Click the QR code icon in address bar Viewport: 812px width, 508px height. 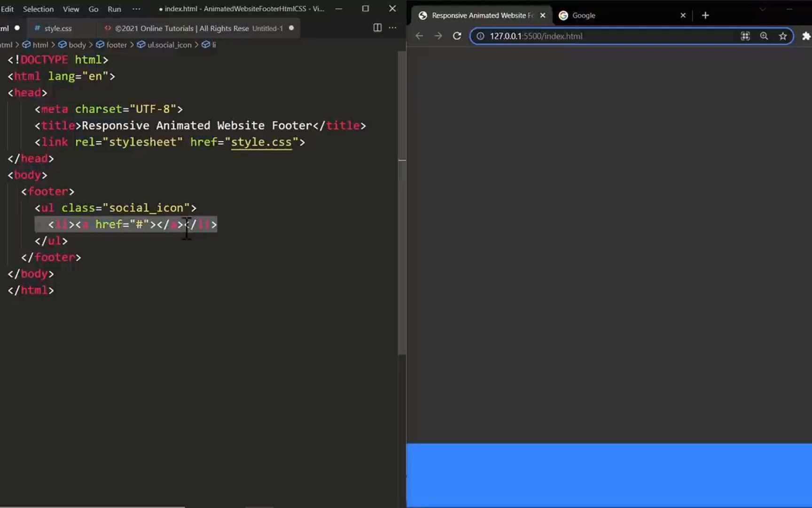tap(745, 36)
